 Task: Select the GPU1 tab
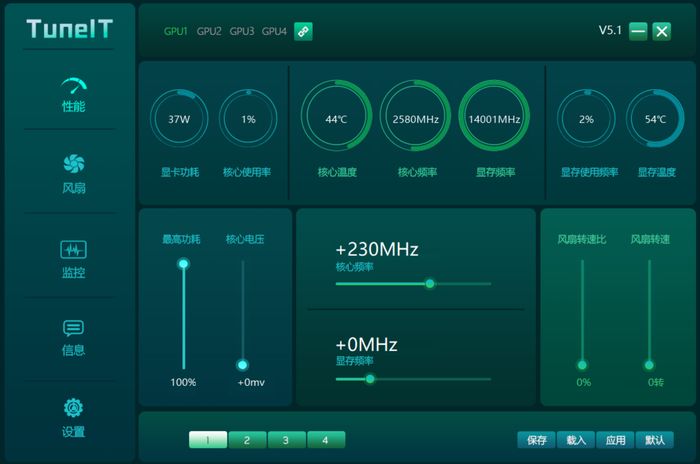point(176,31)
